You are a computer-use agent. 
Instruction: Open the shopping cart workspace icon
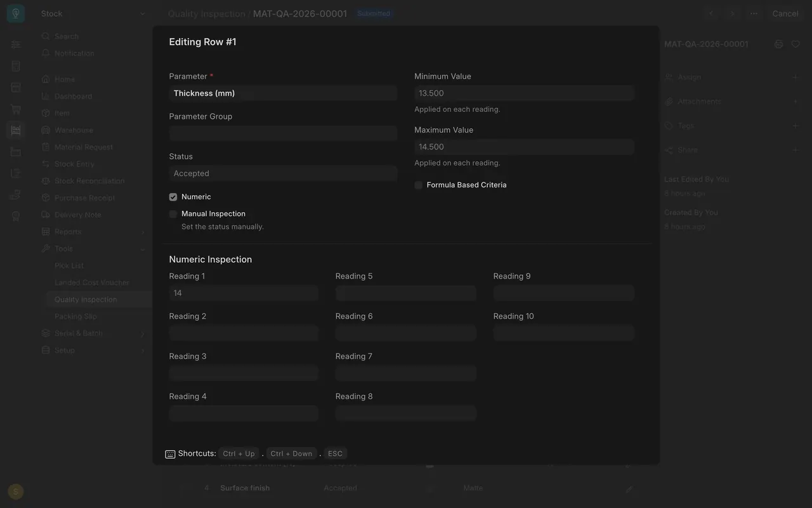(x=16, y=109)
